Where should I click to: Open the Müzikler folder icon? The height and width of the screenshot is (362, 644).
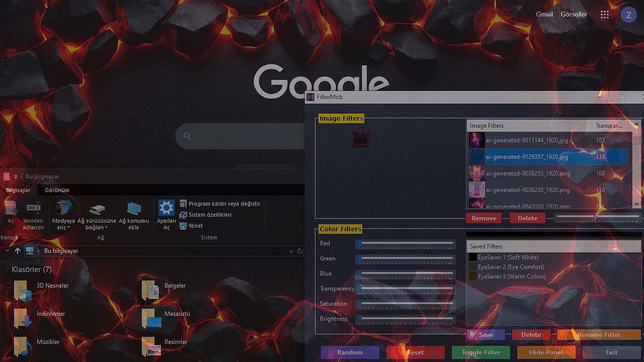23,346
